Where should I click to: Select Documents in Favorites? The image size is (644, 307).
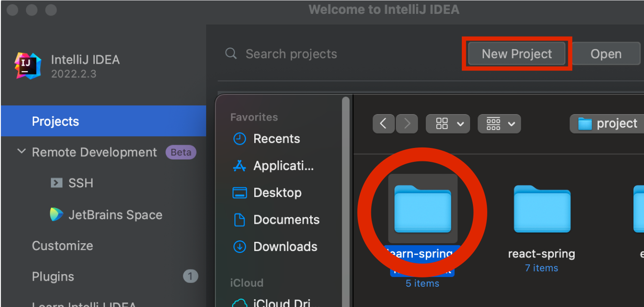tap(286, 220)
